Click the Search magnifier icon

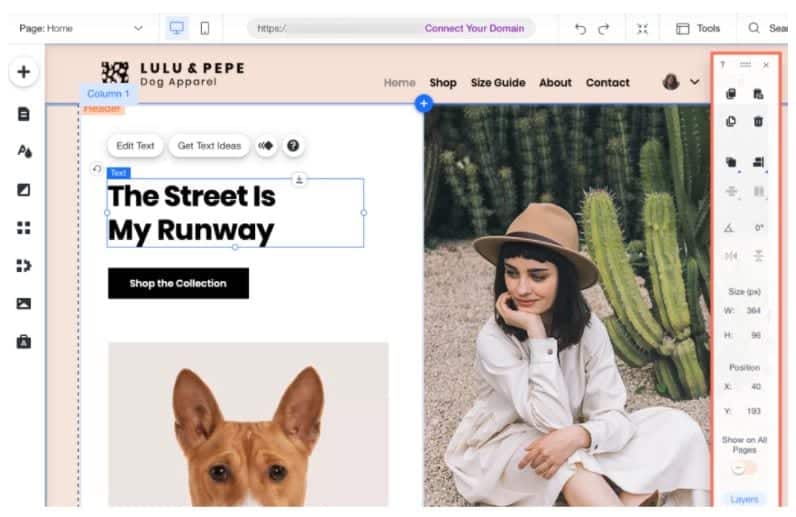754,28
